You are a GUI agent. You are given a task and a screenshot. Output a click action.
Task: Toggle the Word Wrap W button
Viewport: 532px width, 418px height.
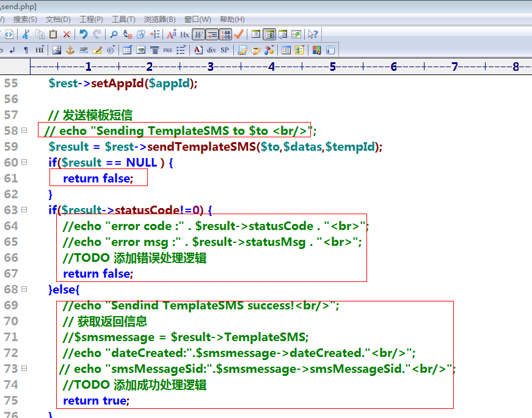point(199,34)
